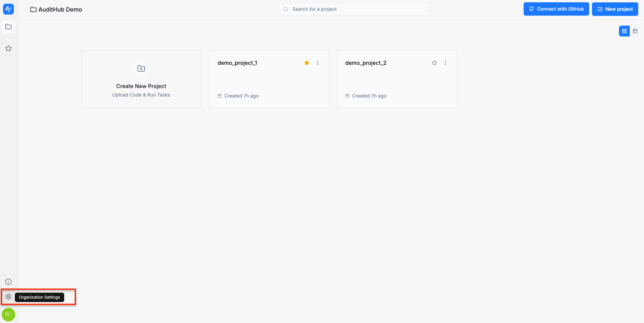
Task: Unfavorite demo_project_1 using the gold star
Action: point(307,63)
